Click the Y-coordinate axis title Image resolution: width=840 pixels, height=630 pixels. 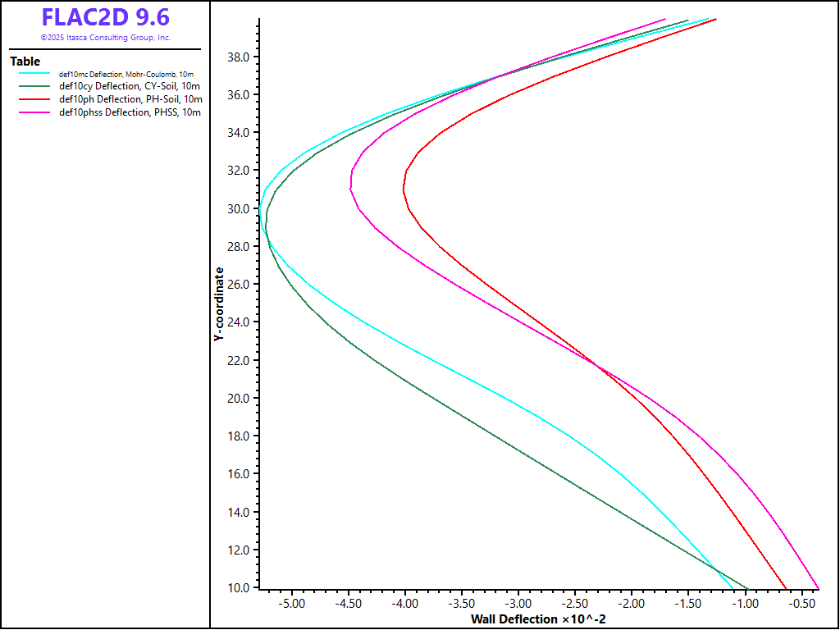[x=218, y=304]
